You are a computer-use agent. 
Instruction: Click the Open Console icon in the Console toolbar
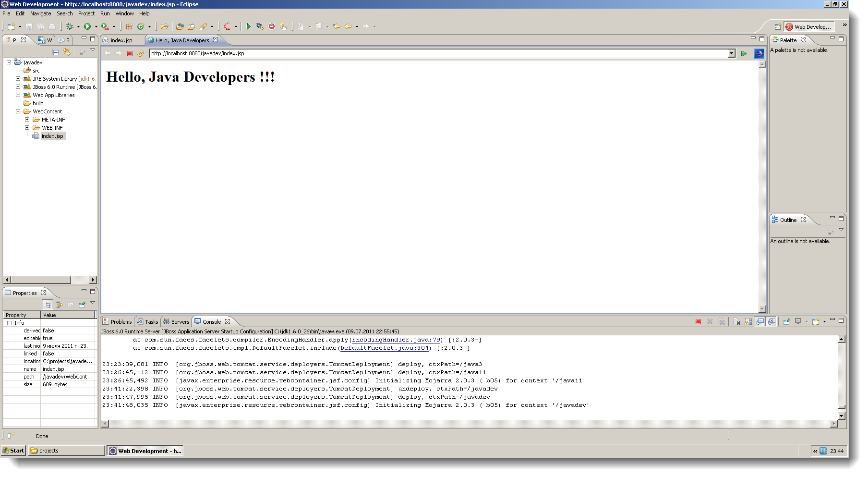pos(816,321)
